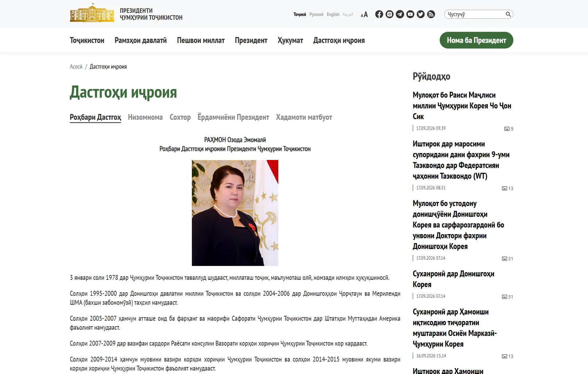
Task: Select the Ёрдамчиёни Президент tab
Action: click(x=233, y=117)
